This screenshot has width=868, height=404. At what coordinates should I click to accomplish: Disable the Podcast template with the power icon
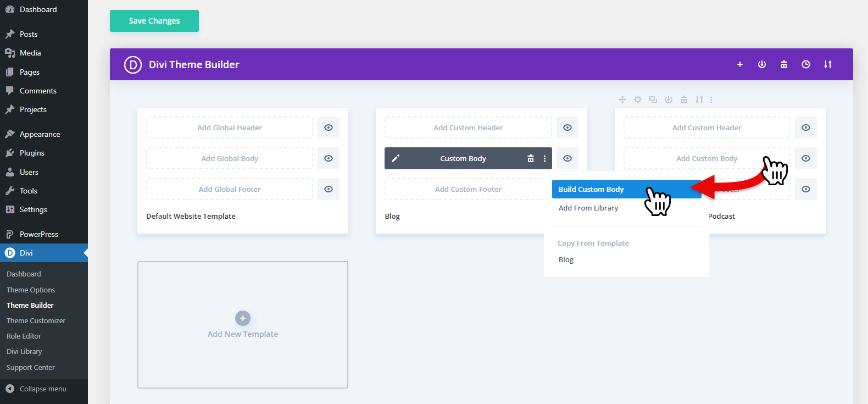click(x=669, y=99)
